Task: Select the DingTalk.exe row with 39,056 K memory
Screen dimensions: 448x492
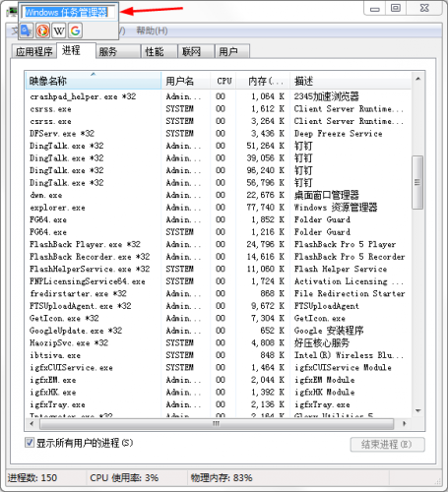Action: pyautogui.click(x=219, y=158)
